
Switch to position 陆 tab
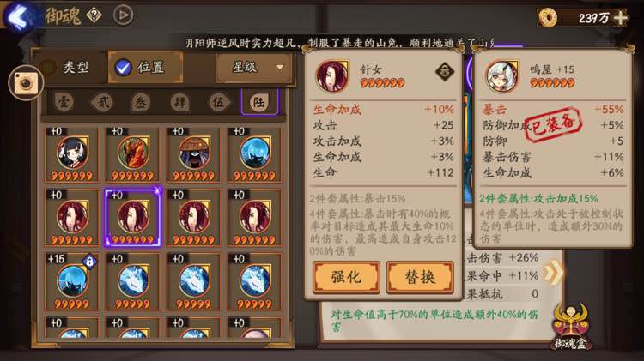pyautogui.click(x=259, y=102)
